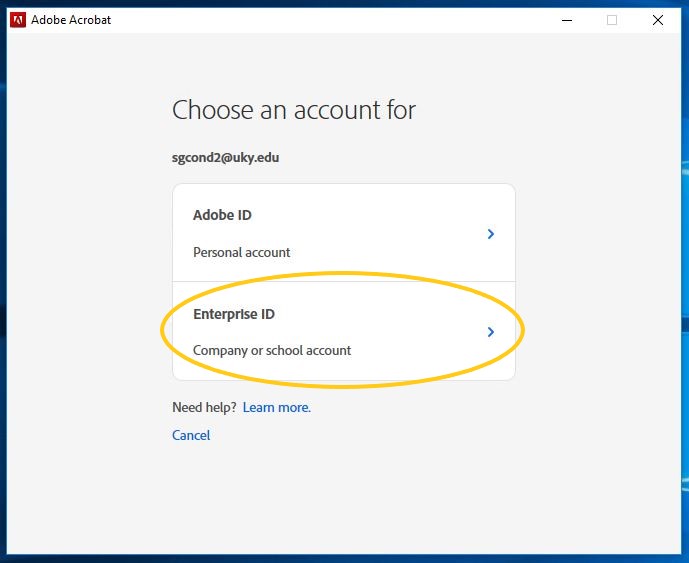Click the Need help? text
689x563 pixels.
[x=204, y=407]
